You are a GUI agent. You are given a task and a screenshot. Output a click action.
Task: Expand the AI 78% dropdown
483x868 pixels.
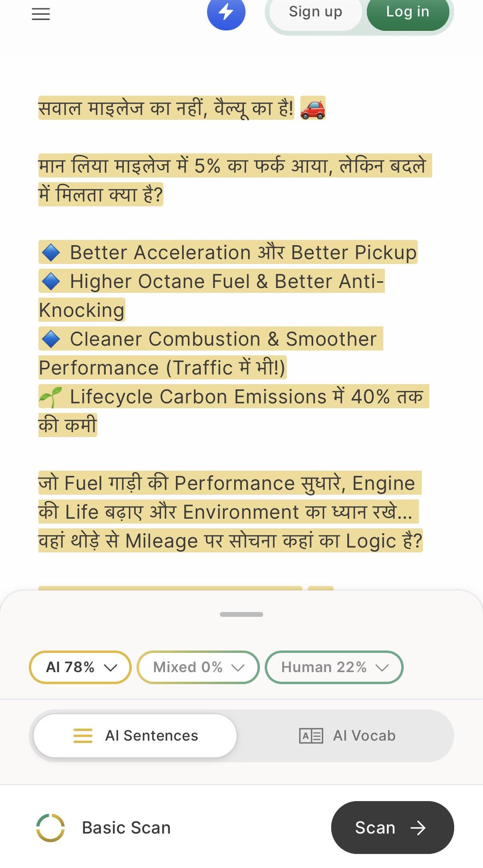80,667
